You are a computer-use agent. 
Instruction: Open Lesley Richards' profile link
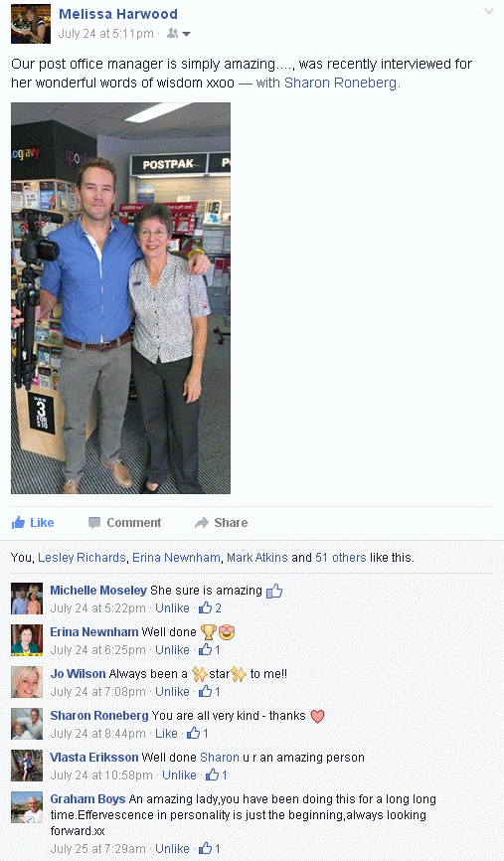82,558
